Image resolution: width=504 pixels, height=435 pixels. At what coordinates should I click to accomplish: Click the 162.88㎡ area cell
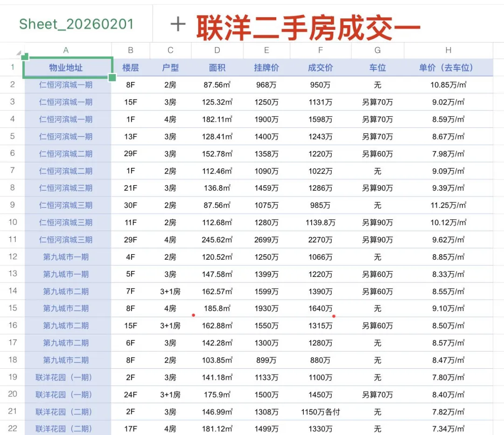click(217, 325)
